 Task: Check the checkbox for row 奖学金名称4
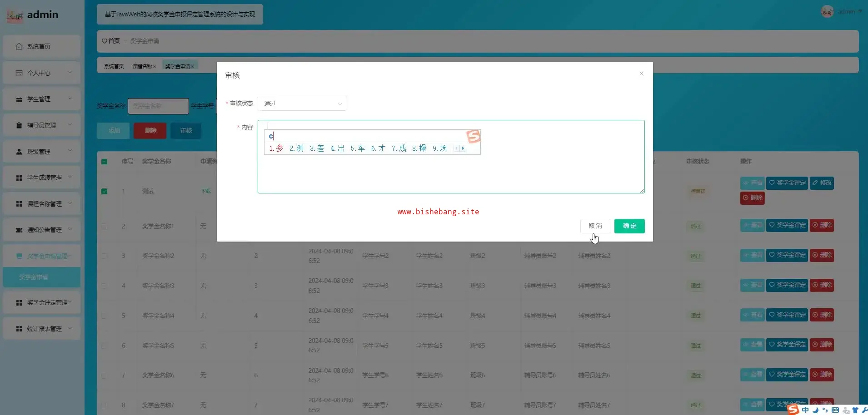(x=105, y=316)
